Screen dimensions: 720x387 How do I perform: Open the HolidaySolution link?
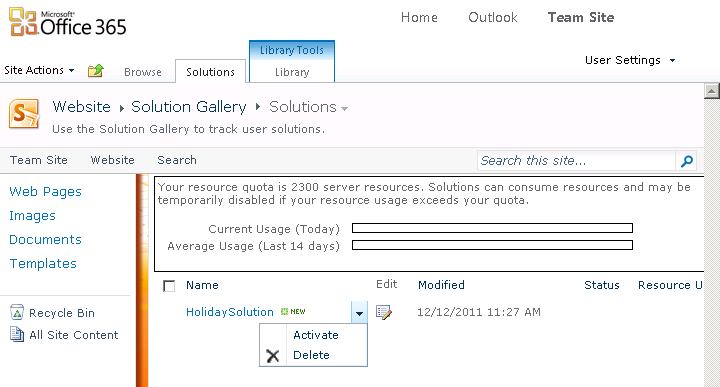click(230, 312)
